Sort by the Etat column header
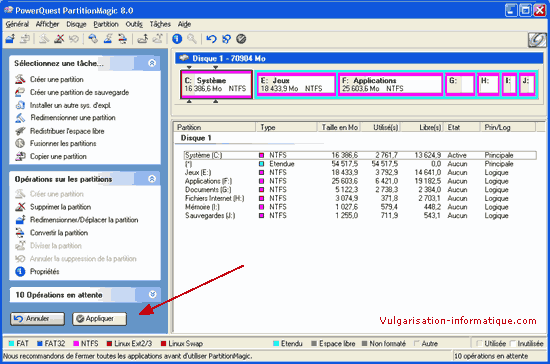550x364 pixels. (462, 127)
